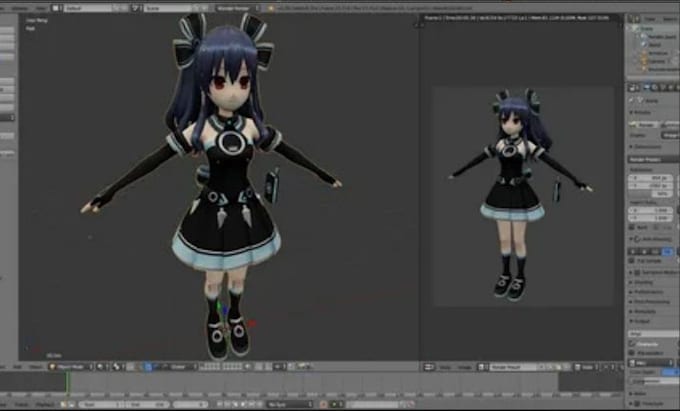The height and width of the screenshot is (411, 680).
Task: Open the Blender Render engine dropdown
Action: 238,8
